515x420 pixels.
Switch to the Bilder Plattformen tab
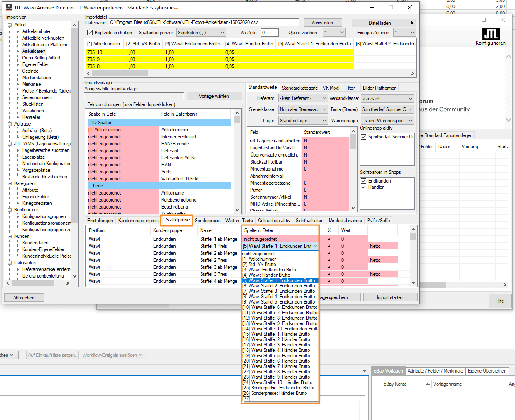click(380, 88)
